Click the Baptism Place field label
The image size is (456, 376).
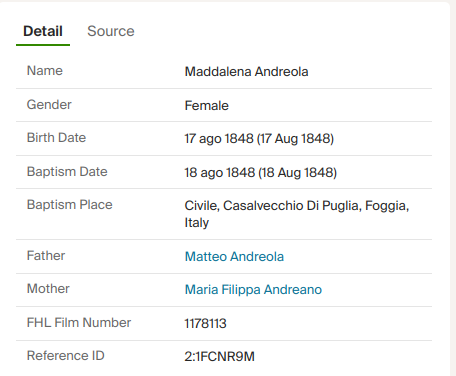point(70,205)
